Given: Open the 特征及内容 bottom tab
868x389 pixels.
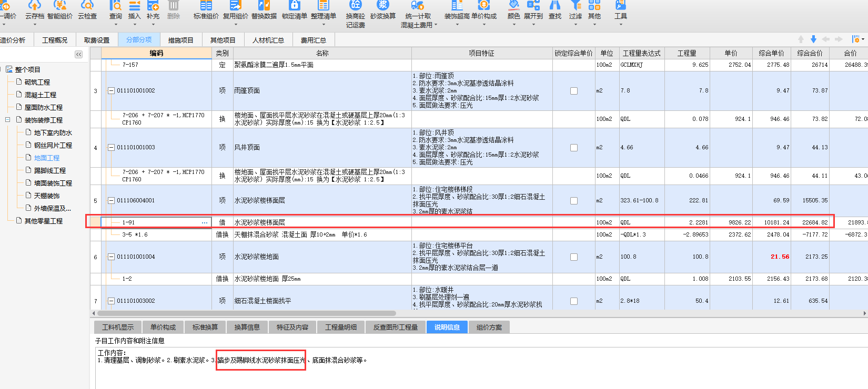Looking at the screenshot, I should pyautogui.click(x=292, y=327).
